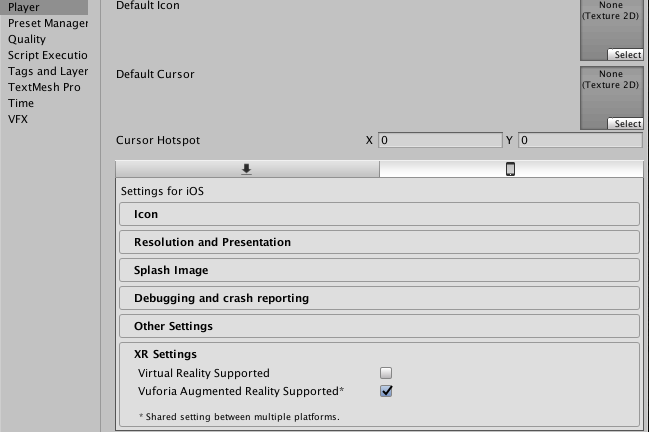This screenshot has width=649, height=432.
Task: Open the Other Settings section
Action: [380, 326]
